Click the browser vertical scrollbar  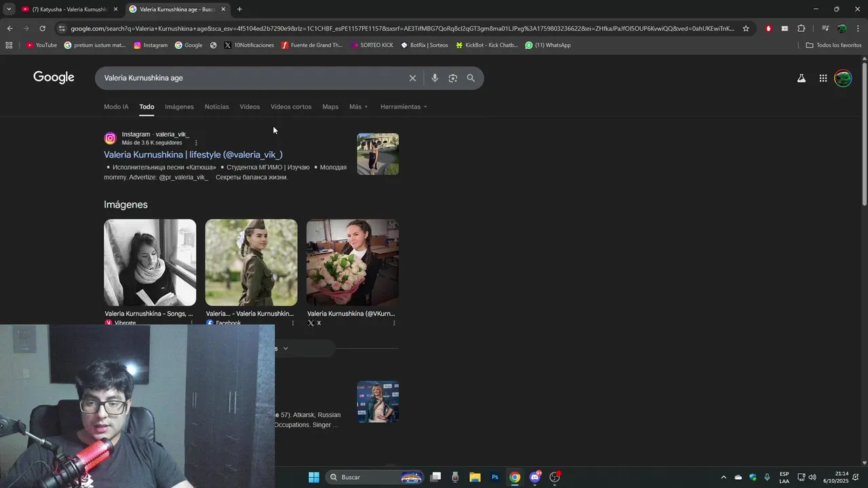[864, 135]
